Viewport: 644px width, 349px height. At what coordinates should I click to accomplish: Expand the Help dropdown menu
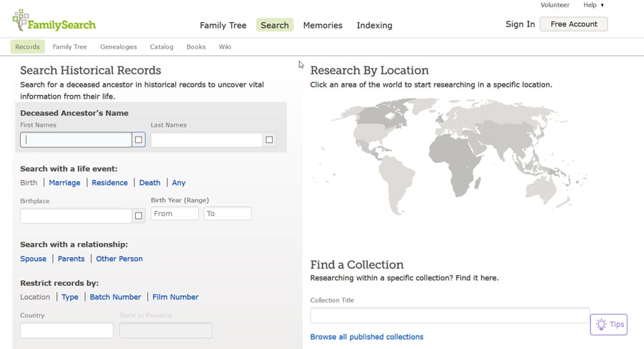coord(593,5)
